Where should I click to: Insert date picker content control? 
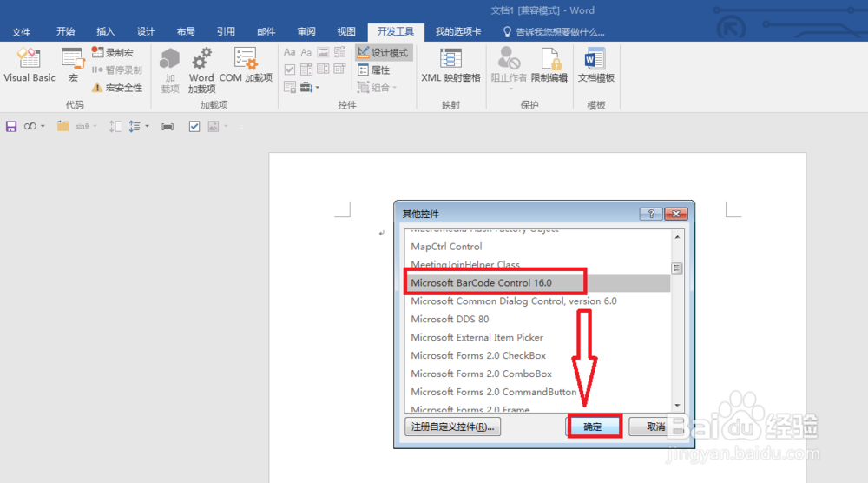tap(340, 69)
